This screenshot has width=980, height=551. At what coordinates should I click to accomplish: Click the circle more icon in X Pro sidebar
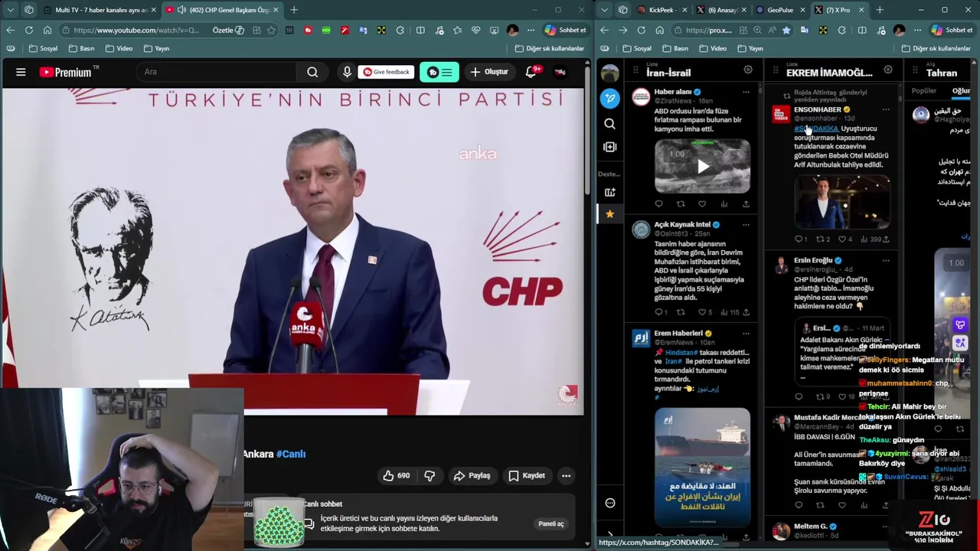(609, 503)
